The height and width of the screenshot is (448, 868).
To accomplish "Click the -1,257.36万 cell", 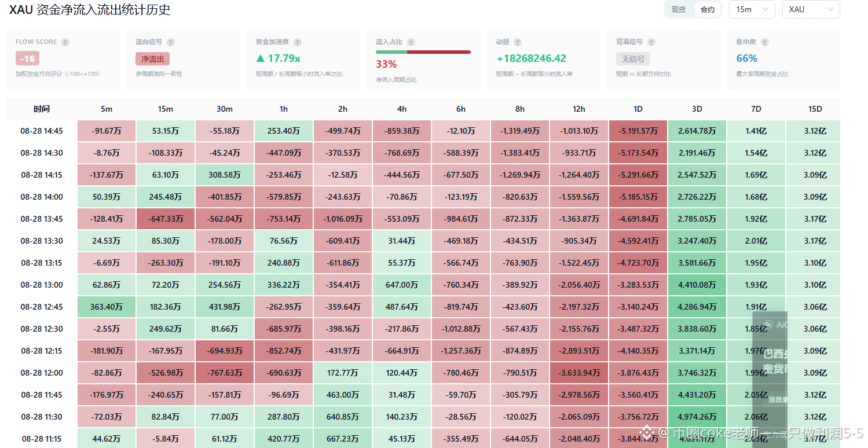I will click(x=461, y=351).
